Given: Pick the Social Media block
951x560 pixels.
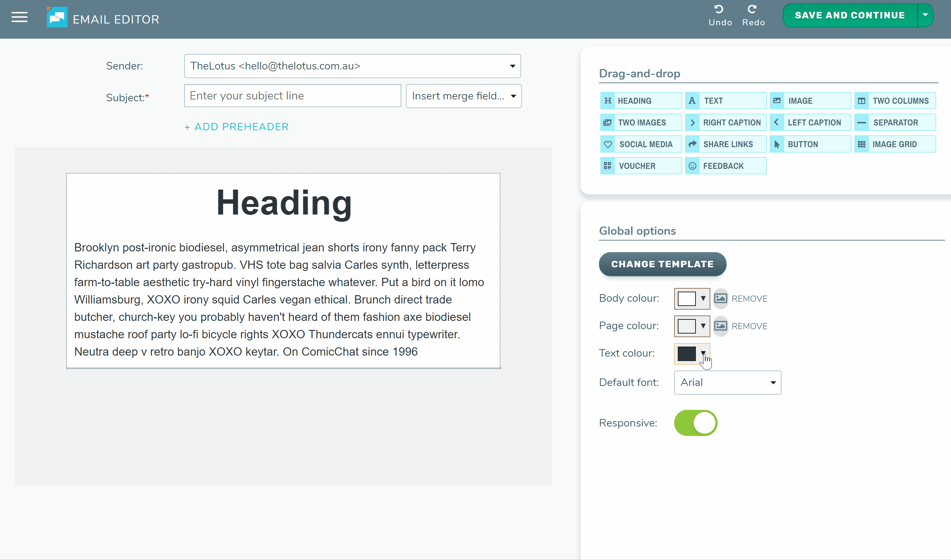Looking at the screenshot, I should pyautogui.click(x=641, y=144).
